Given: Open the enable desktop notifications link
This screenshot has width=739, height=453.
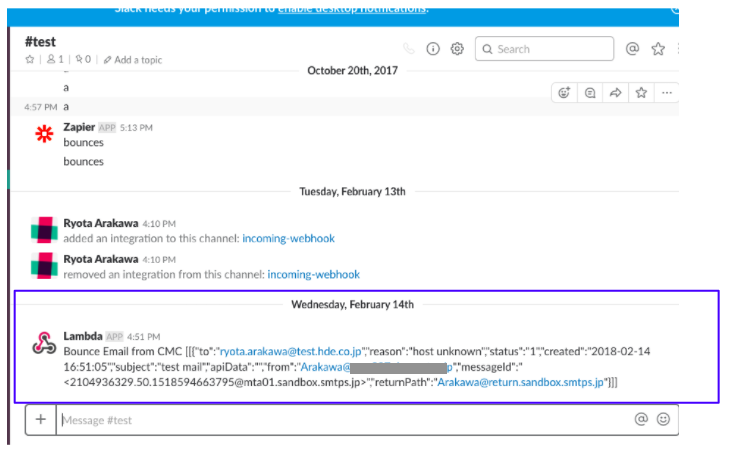Looking at the screenshot, I should 352,8.
